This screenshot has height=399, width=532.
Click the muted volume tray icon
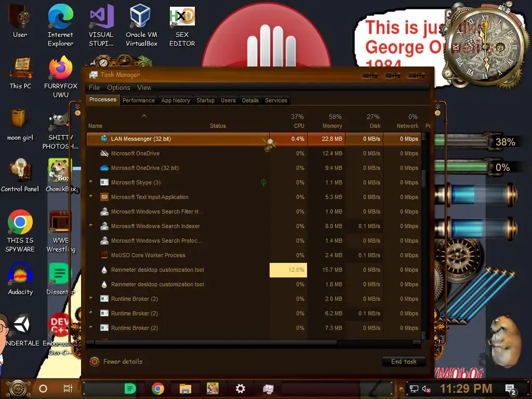point(426,389)
